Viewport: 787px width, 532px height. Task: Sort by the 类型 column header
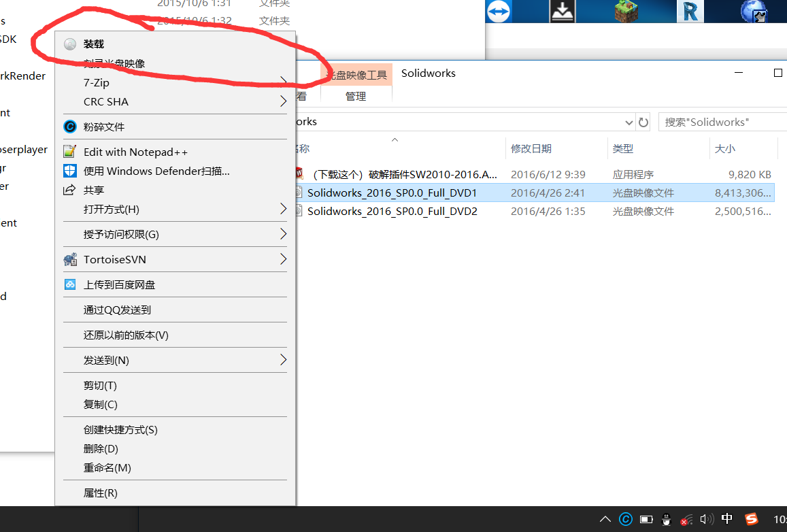pyautogui.click(x=658, y=148)
